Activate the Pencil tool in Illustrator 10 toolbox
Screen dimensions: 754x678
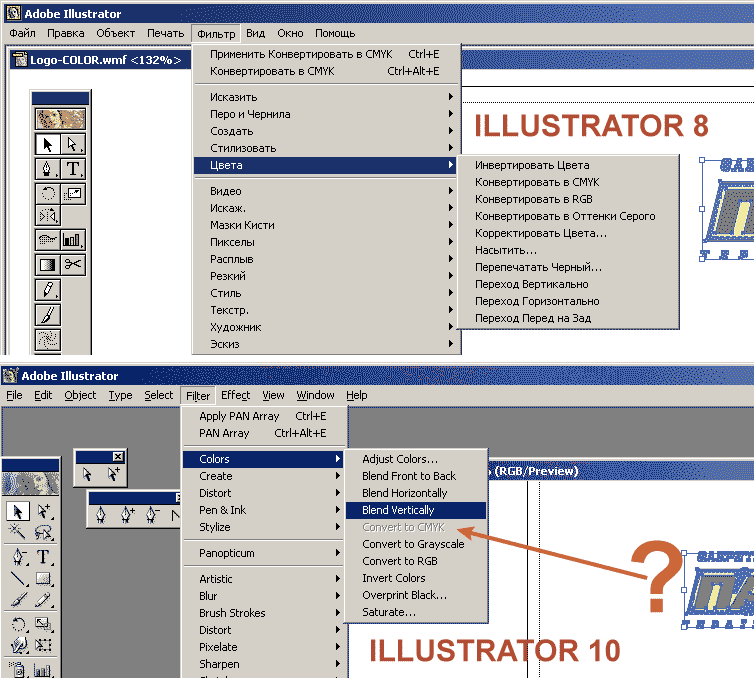[x=43, y=600]
